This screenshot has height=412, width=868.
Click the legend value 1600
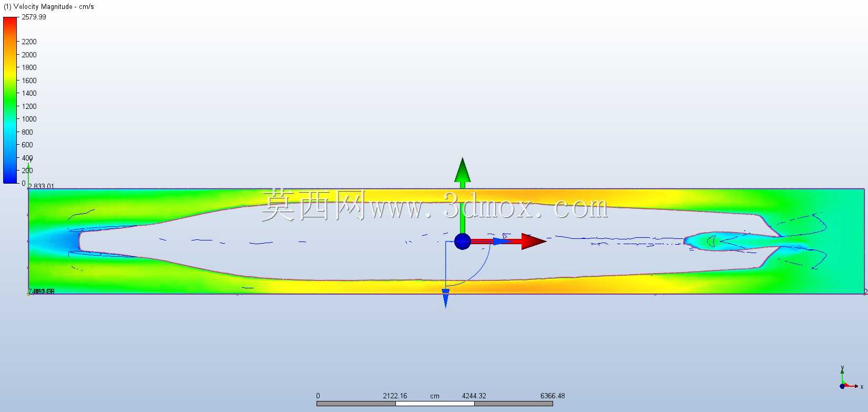[x=29, y=81]
